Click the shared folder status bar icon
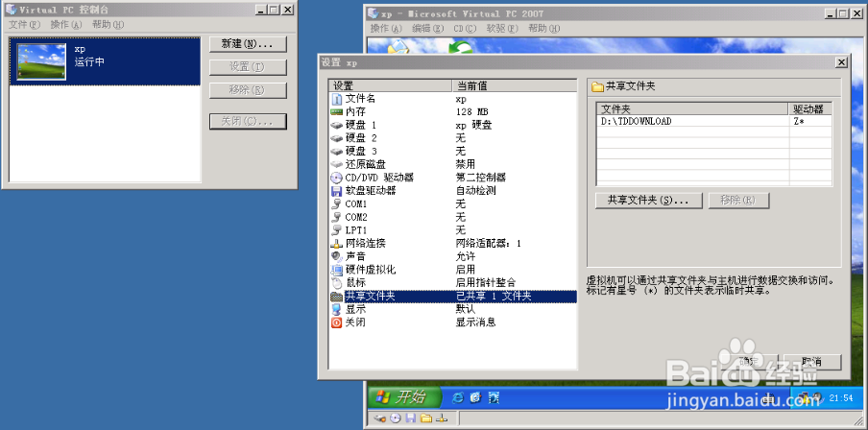868x430 pixels. coord(425,418)
